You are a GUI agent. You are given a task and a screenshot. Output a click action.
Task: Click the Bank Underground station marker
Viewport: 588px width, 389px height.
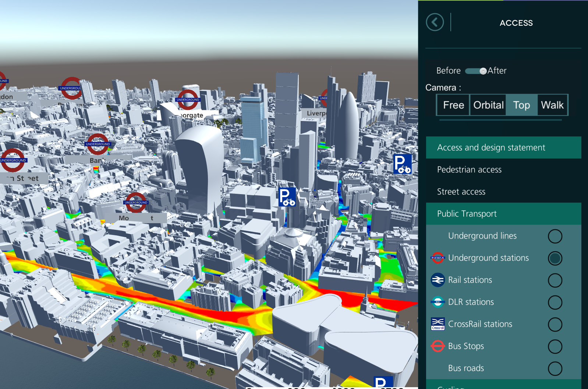98,144
